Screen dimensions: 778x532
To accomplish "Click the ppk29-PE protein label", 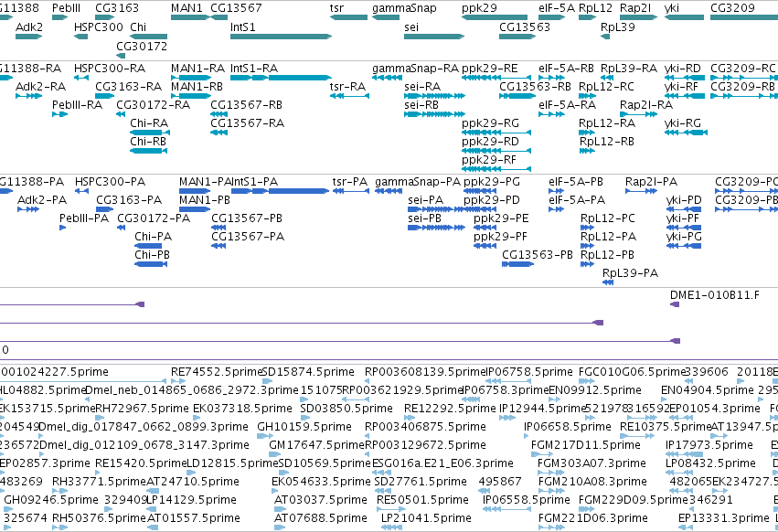I will pyautogui.click(x=501, y=218).
